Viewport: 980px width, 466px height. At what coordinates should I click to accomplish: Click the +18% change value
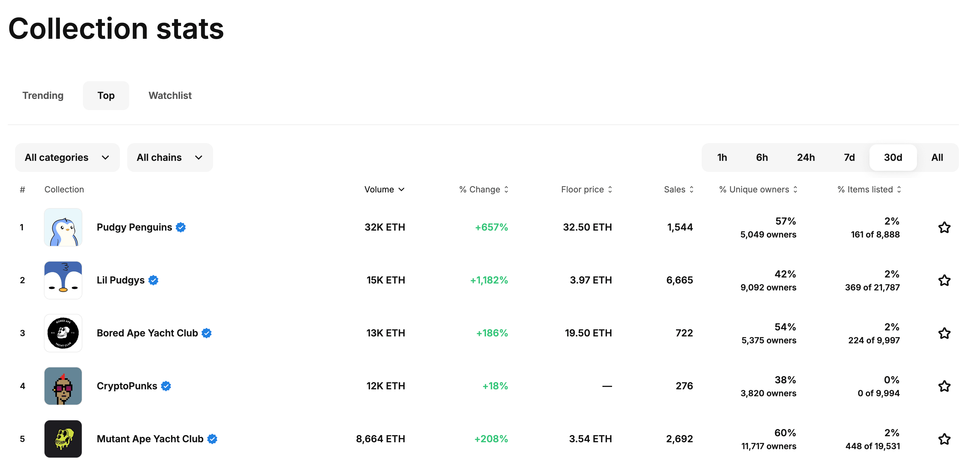(x=495, y=386)
